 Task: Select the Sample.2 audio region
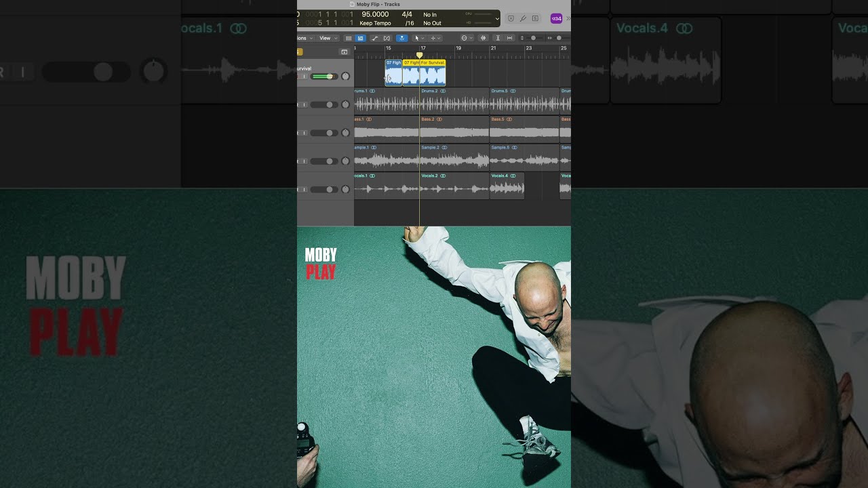[454, 157]
